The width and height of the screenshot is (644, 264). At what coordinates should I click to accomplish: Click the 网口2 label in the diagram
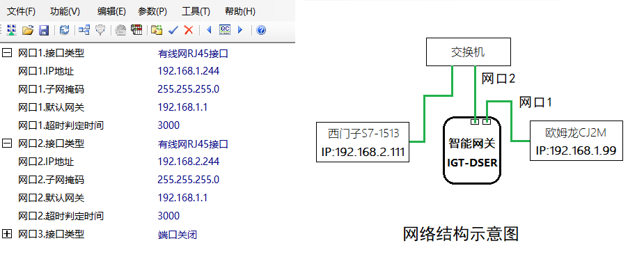click(x=498, y=79)
